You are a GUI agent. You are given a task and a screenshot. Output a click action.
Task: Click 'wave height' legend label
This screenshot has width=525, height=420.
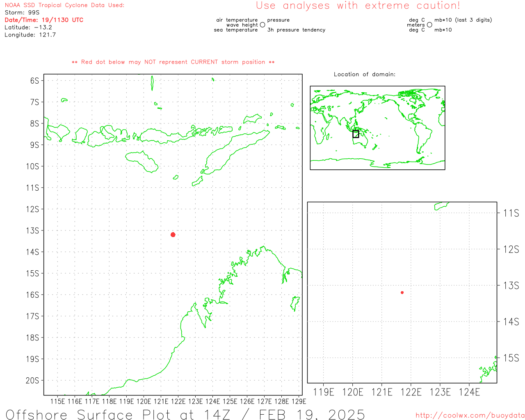click(x=242, y=25)
